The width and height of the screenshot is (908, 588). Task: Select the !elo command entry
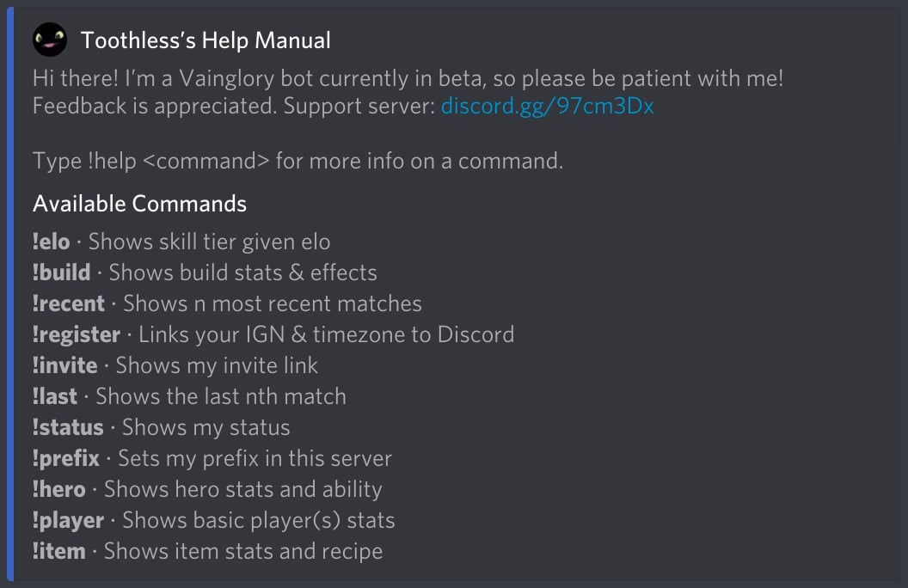51,242
